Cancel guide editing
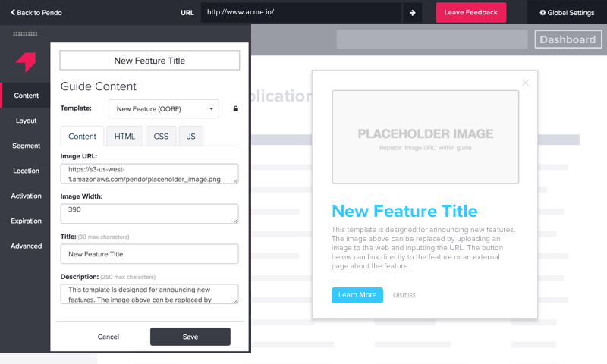607x364 pixels. click(109, 337)
